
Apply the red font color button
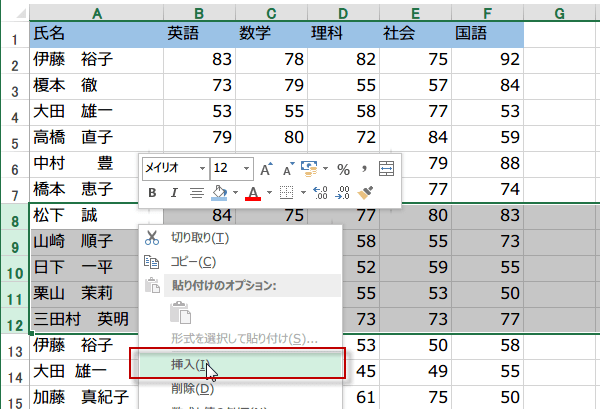(253, 193)
